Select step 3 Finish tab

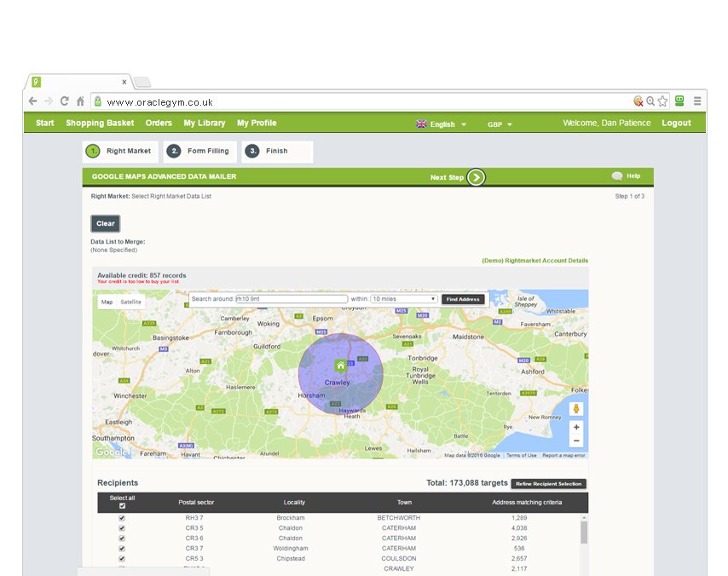click(277, 152)
